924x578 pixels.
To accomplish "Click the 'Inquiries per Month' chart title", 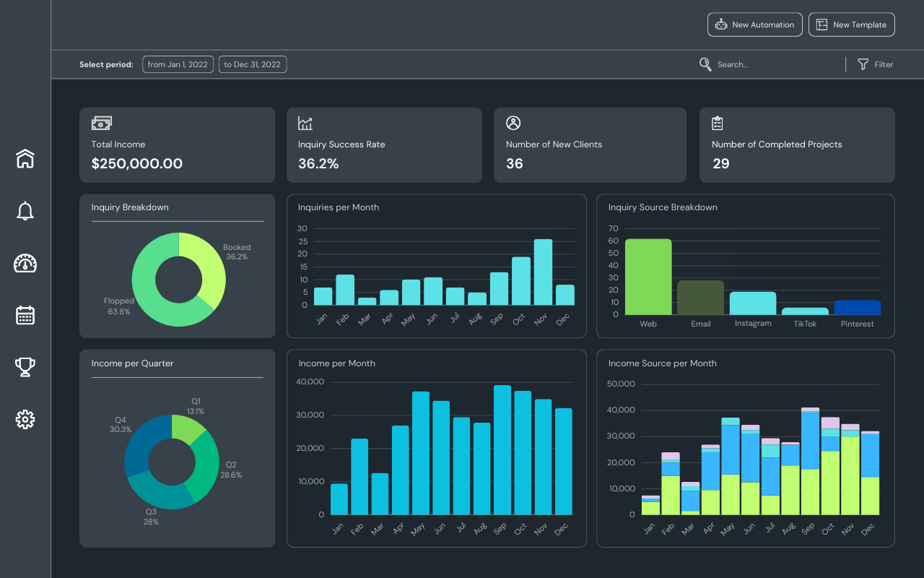I will [339, 207].
